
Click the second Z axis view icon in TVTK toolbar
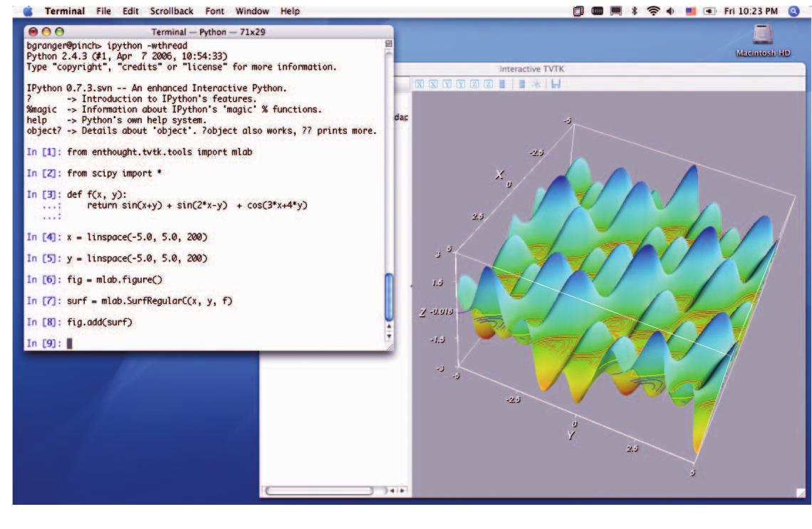click(x=488, y=84)
